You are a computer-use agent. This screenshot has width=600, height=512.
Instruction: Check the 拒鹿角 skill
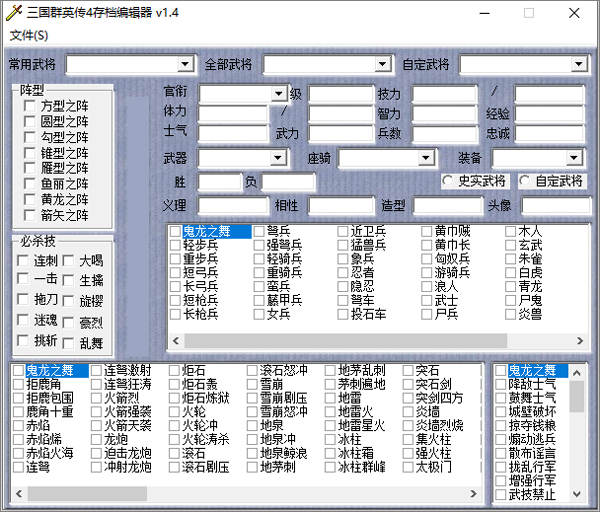(x=18, y=384)
